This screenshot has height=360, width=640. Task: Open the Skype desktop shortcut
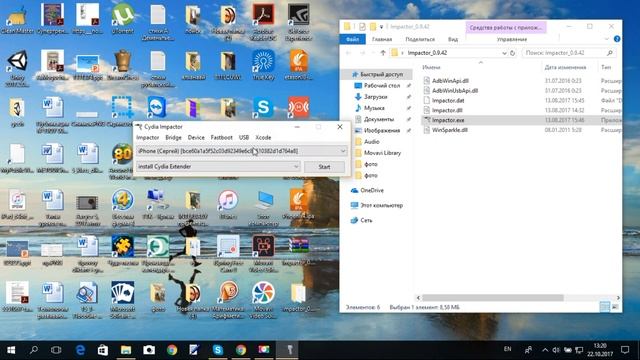point(263,107)
